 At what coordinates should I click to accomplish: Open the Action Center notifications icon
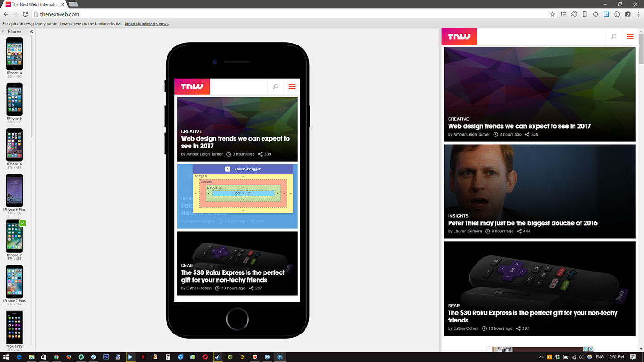(x=633, y=357)
